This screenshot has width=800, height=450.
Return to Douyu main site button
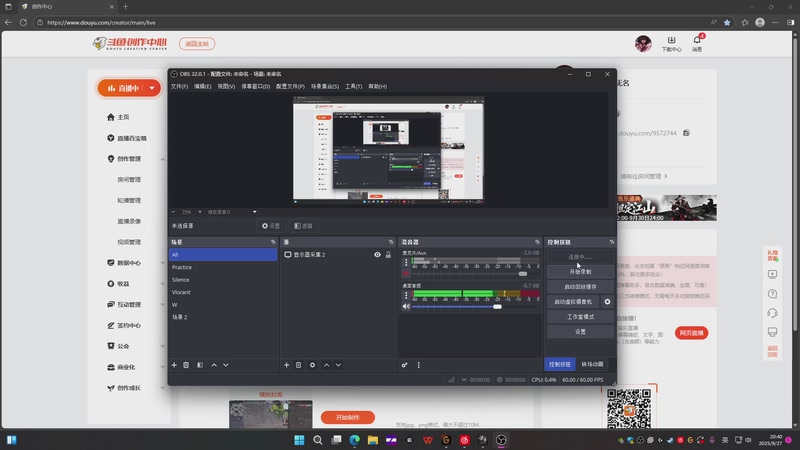[197, 44]
